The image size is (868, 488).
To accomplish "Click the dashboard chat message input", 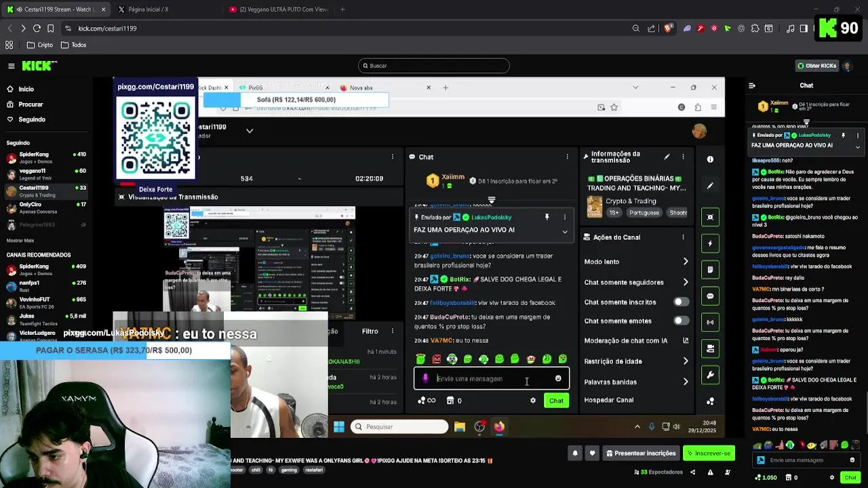I will point(492,379).
